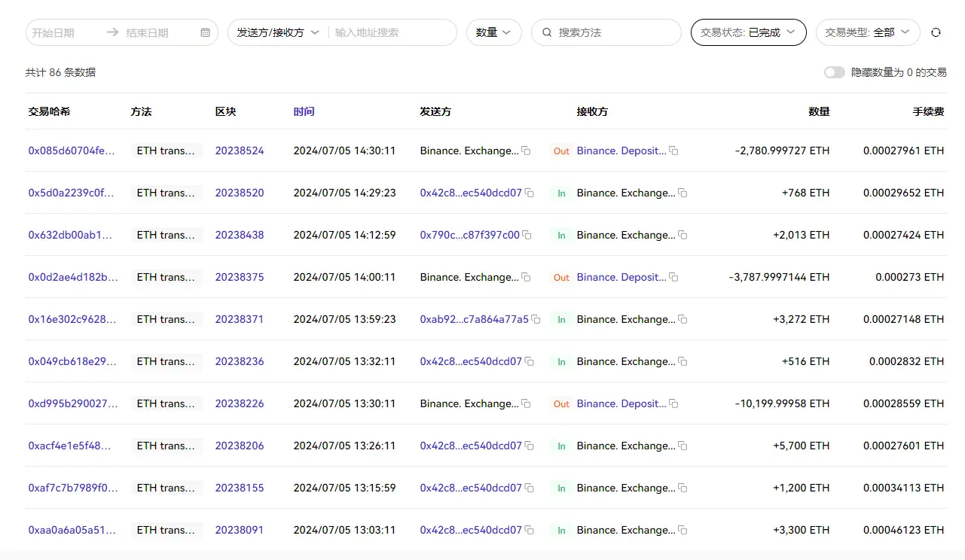This screenshot has width=965, height=560.
Task: Open the 发送方/接收方 dropdown
Action: click(x=278, y=32)
